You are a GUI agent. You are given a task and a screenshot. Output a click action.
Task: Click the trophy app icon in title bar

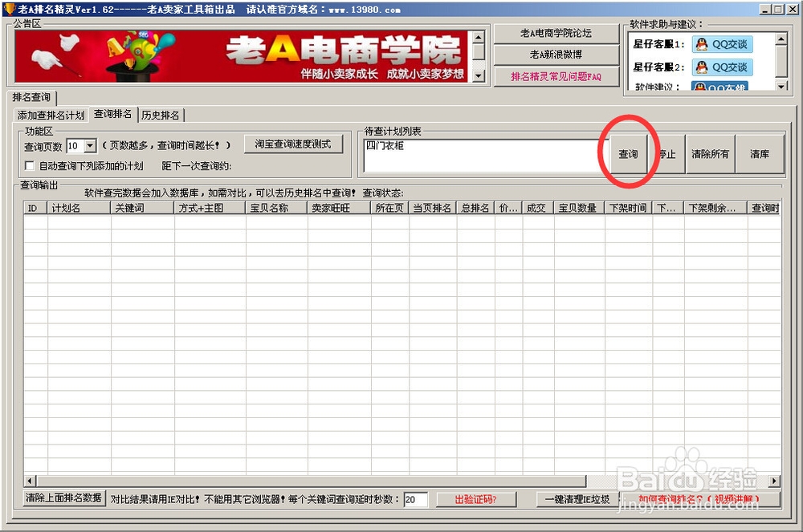click(x=9, y=9)
